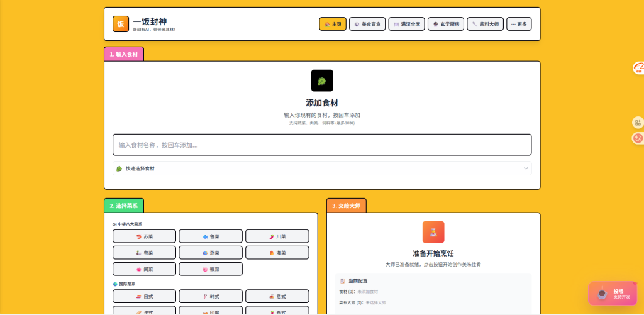The width and height of the screenshot is (644, 315).
Task: Select the 徽菜 cuisine option
Action: click(211, 269)
